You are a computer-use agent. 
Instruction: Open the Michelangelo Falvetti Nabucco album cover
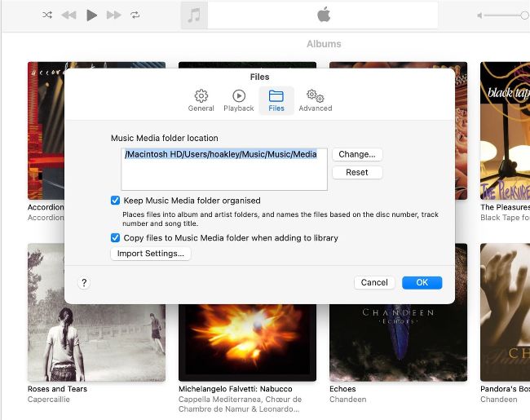tap(247, 343)
